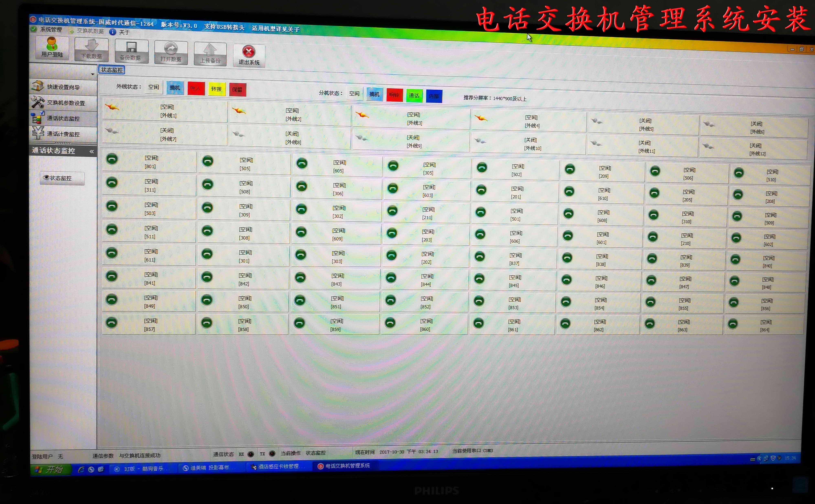Select the 状态监控 tab
Image resolution: width=815 pixels, height=504 pixels.
112,70
